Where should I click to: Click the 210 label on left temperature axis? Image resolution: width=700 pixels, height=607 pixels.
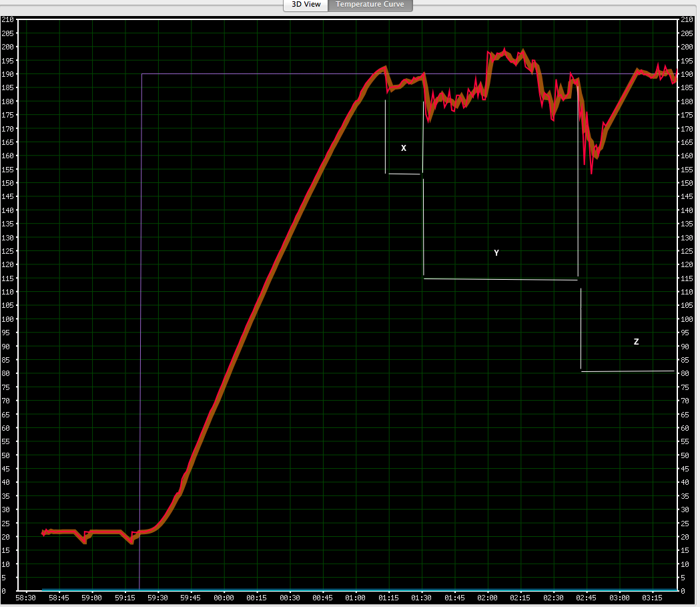pyautogui.click(x=8, y=19)
